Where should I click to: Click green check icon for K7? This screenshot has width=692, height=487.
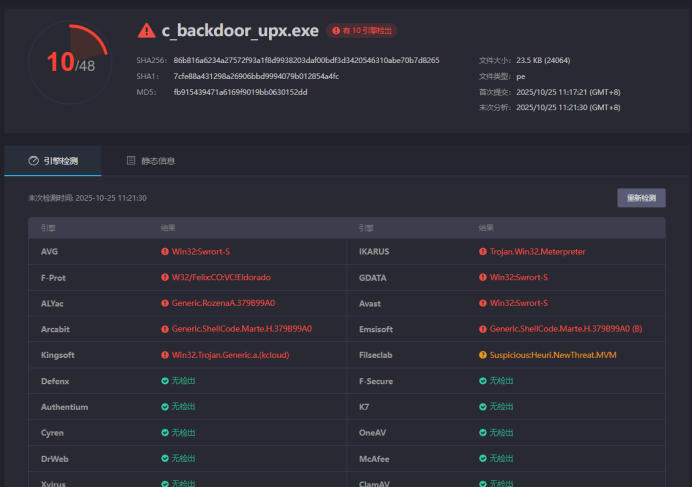[x=483, y=407]
